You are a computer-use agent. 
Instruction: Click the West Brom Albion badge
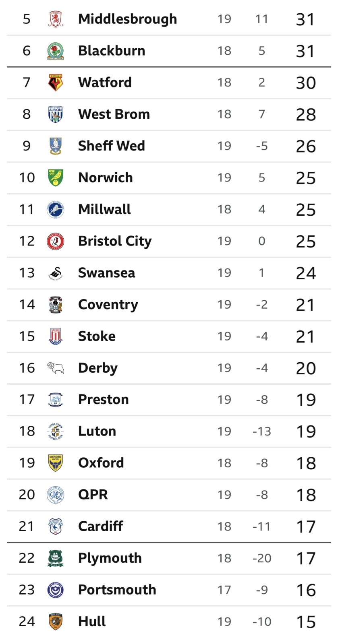pos(56,114)
